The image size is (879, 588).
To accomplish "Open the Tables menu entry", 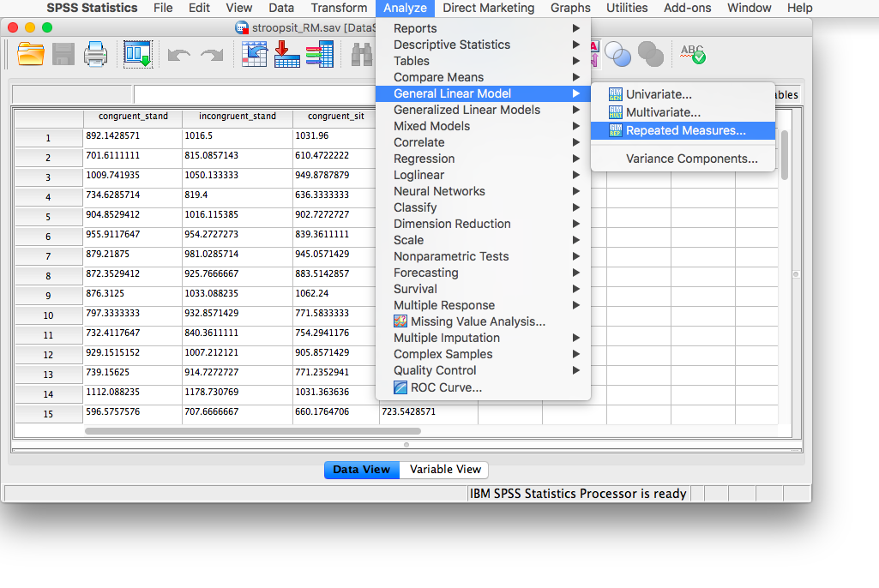I will 483,61.
